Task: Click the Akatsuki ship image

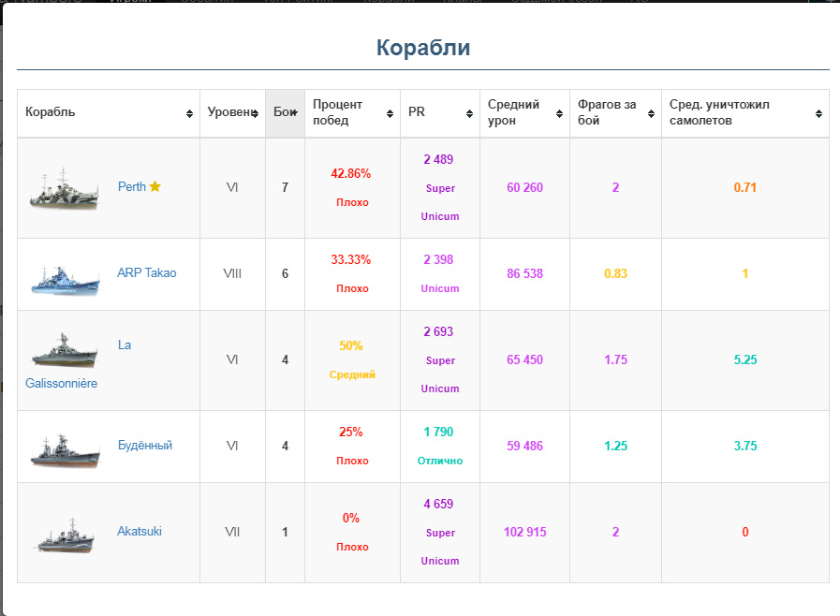Action: pyautogui.click(x=64, y=534)
